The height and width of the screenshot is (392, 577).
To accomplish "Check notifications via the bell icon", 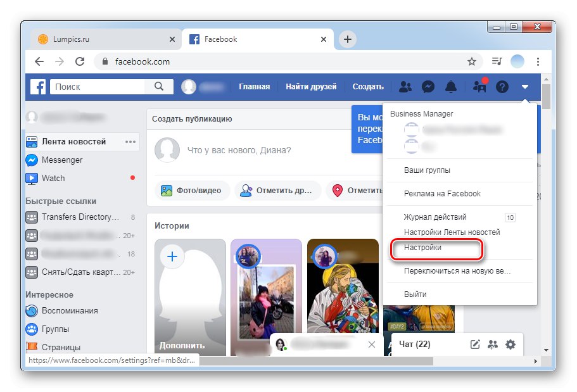I will click(x=451, y=86).
